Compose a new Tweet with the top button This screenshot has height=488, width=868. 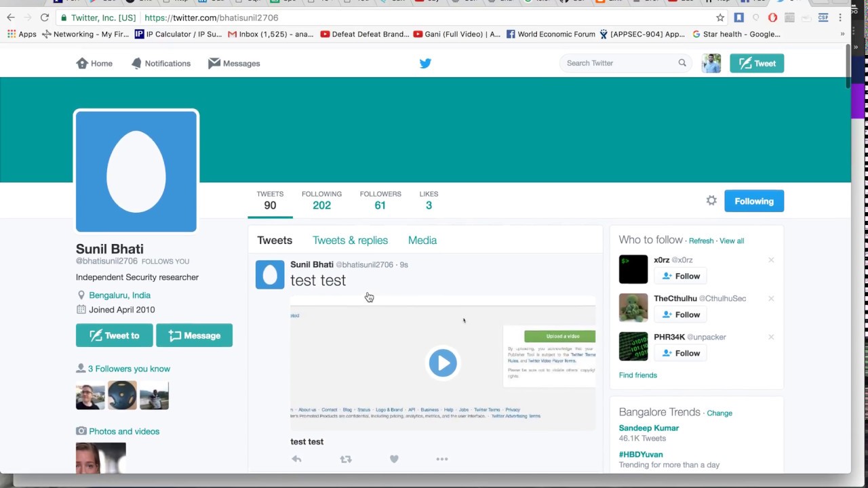click(757, 63)
